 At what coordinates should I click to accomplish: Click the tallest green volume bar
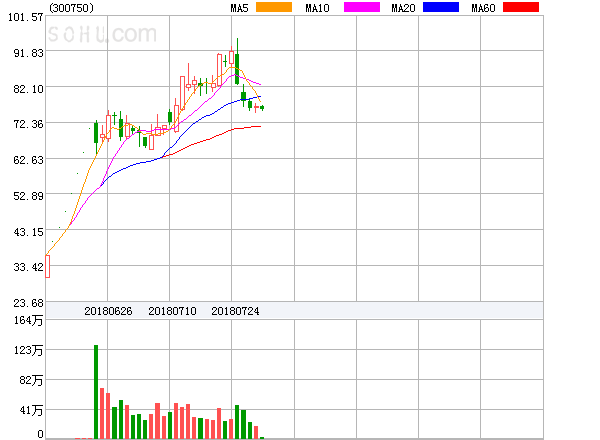tap(96, 391)
